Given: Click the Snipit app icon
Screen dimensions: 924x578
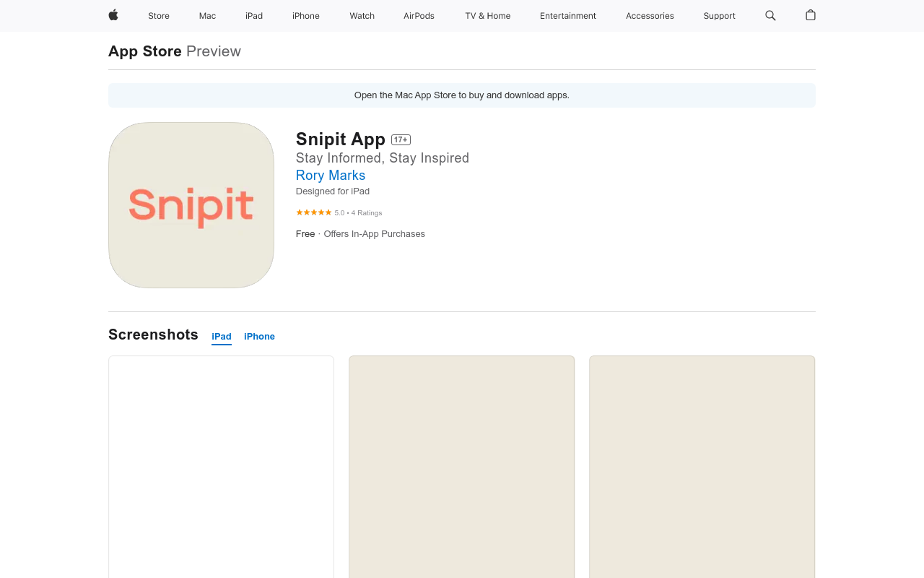Looking at the screenshot, I should pyautogui.click(x=191, y=205).
